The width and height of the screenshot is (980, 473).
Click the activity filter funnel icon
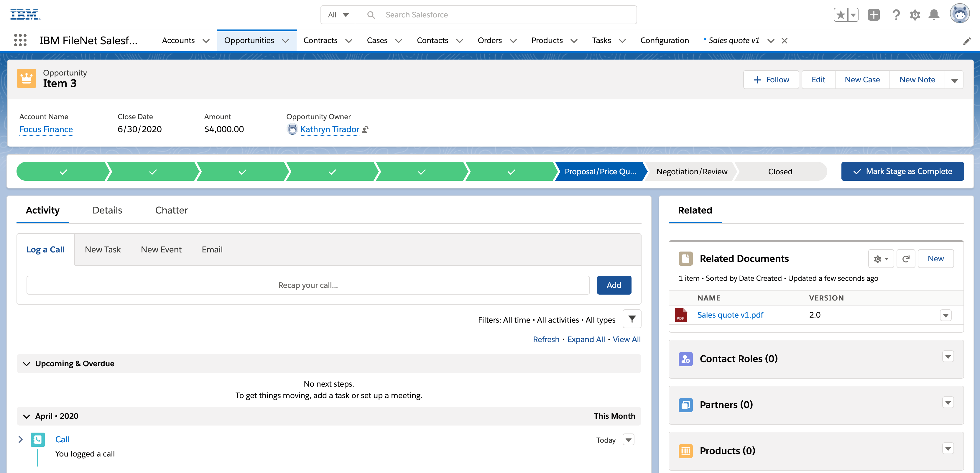632,319
